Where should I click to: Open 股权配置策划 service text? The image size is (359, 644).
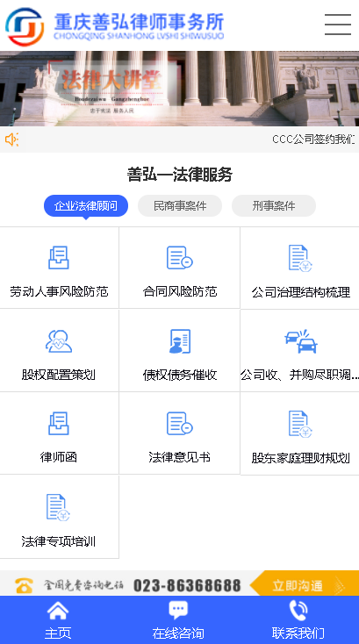click(x=59, y=375)
